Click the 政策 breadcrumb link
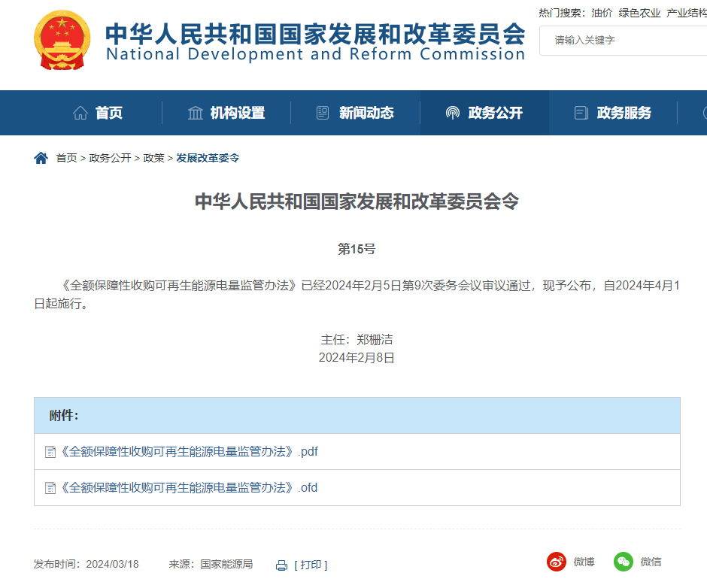Image resolution: width=707 pixels, height=588 pixels. pos(153,158)
